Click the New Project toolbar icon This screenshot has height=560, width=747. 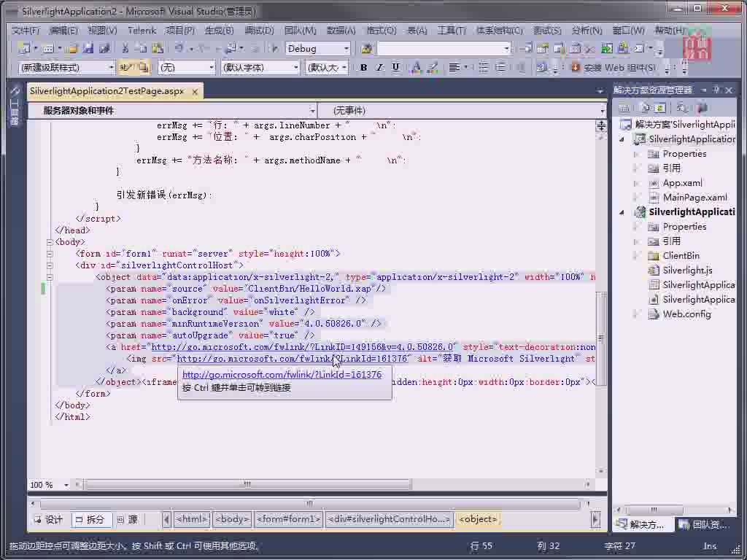(x=23, y=48)
